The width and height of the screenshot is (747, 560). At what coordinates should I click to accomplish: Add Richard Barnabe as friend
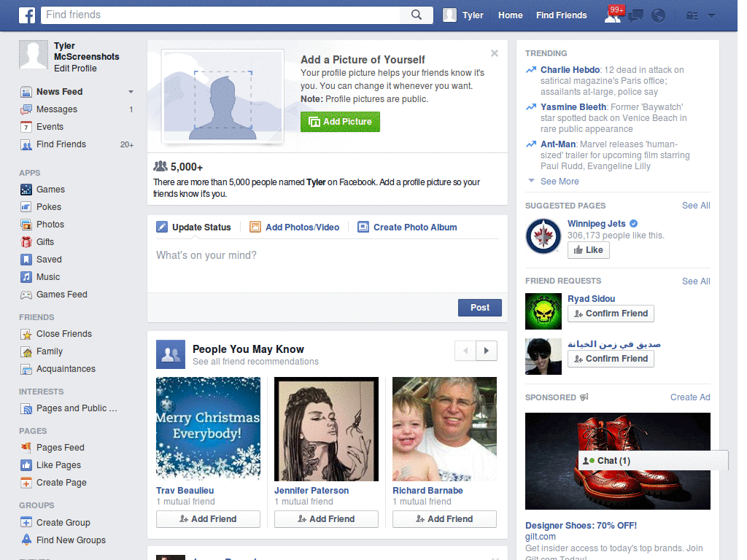coord(444,519)
